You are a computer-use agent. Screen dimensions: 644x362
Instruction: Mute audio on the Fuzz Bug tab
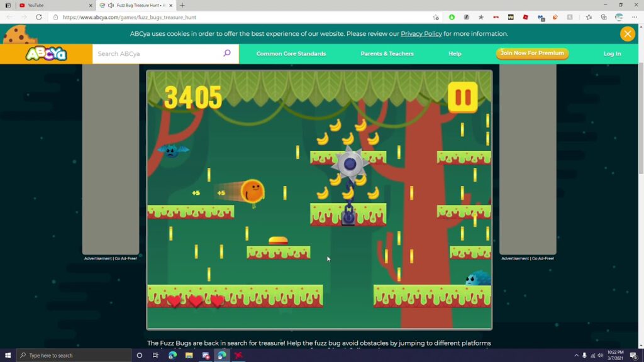pos(111,5)
